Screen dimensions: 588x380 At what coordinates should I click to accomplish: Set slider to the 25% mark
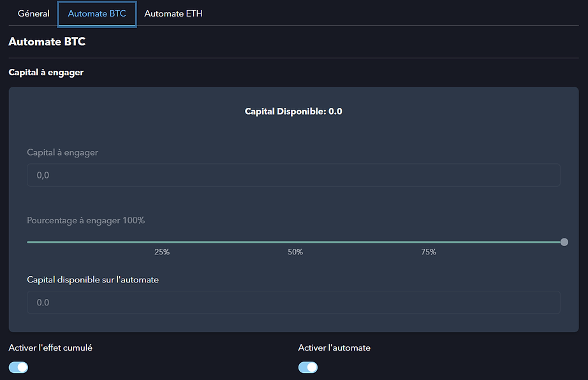pos(161,242)
